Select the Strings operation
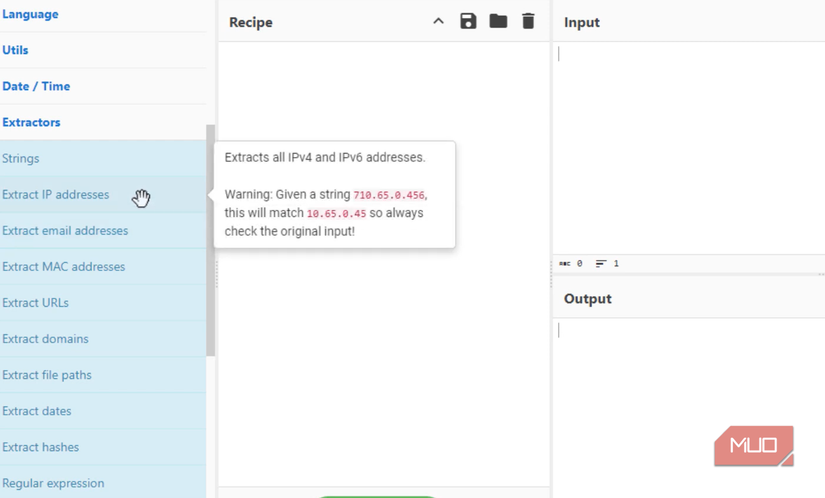Image resolution: width=825 pixels, height=498 pixels. pyautogui.click(x=103, y=158)
